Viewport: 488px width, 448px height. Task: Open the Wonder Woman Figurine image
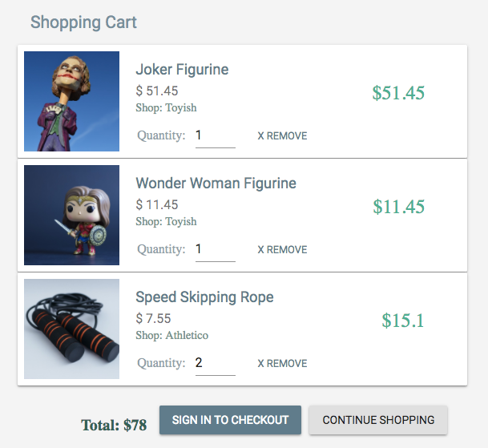[x=71, y=216]
